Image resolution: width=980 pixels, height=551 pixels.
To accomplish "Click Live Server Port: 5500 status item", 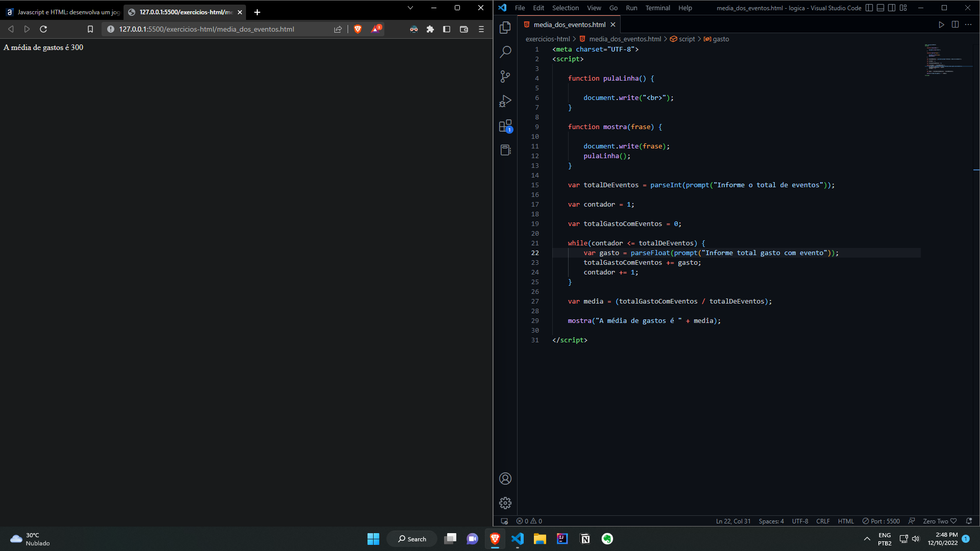I will [x=881, y=521].
